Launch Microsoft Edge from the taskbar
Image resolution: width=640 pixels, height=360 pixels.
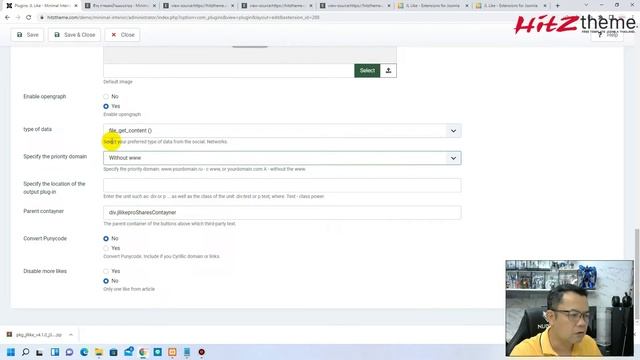coord(84,352)
